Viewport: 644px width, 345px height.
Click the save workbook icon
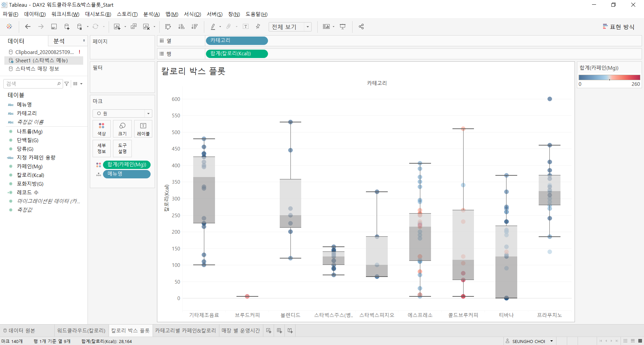[x=54, y=26]
